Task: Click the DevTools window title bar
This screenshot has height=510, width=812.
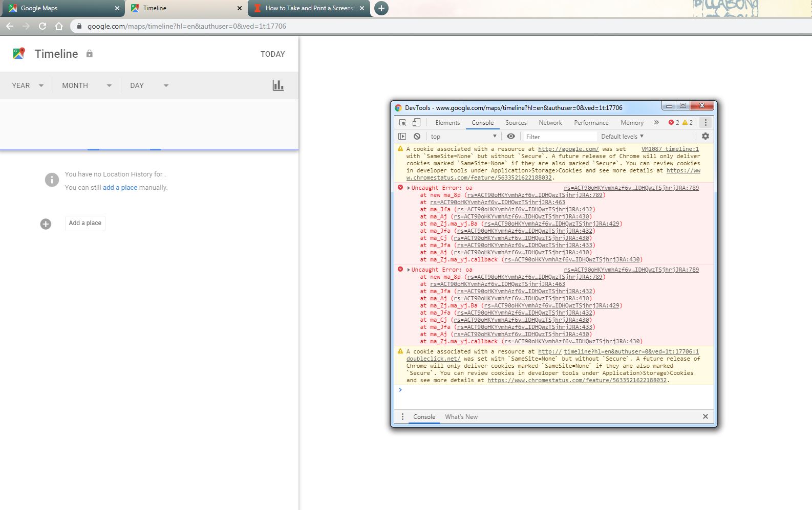Action: tap(527, 107)
